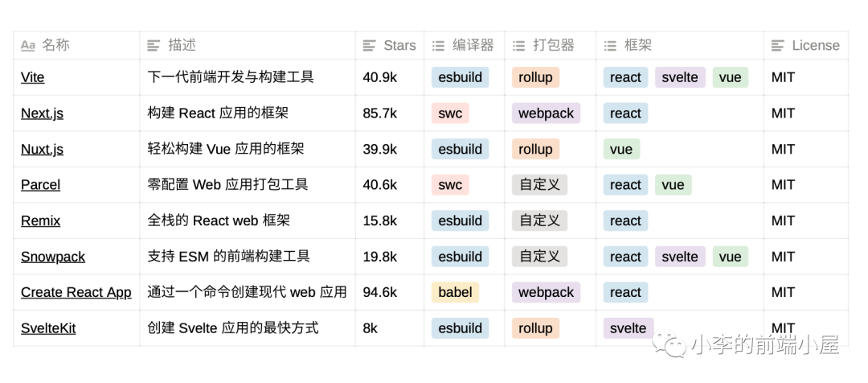Open the Create React App link
The width and height of the screenshot is (868, 383).
point(76,293)
